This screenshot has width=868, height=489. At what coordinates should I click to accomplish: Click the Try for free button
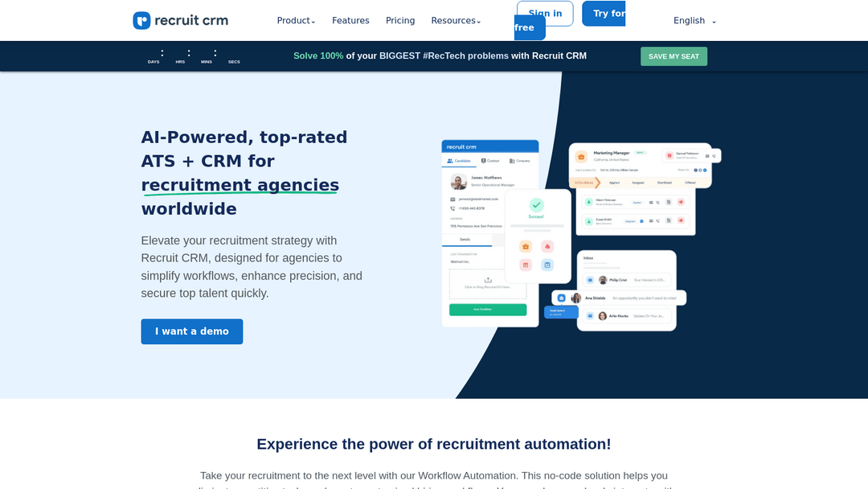(x=604, y=14)
